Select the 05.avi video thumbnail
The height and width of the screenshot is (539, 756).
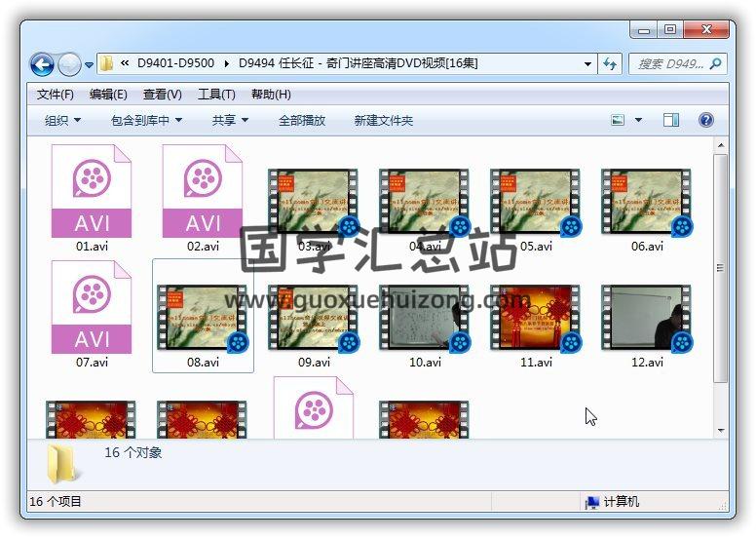535,202
